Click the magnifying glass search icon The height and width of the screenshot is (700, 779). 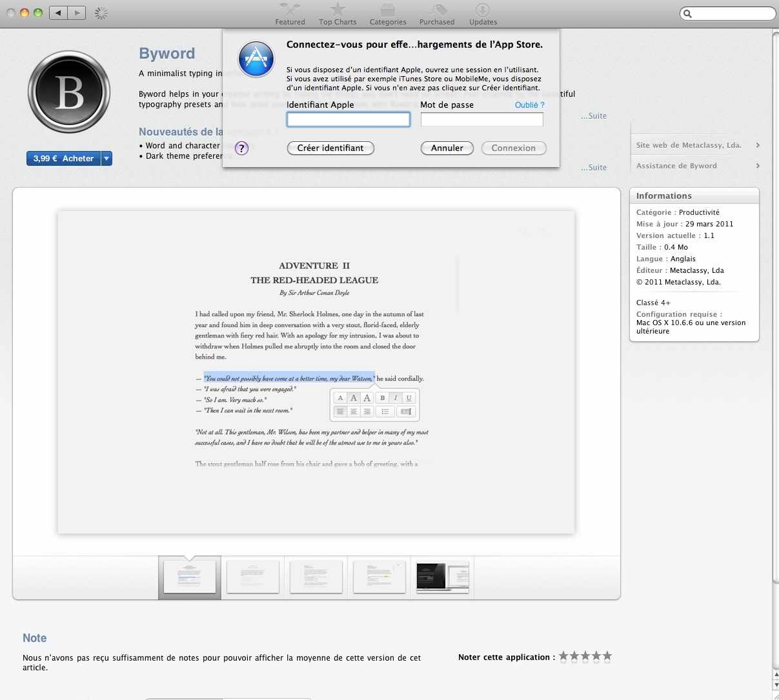point(688,14)
